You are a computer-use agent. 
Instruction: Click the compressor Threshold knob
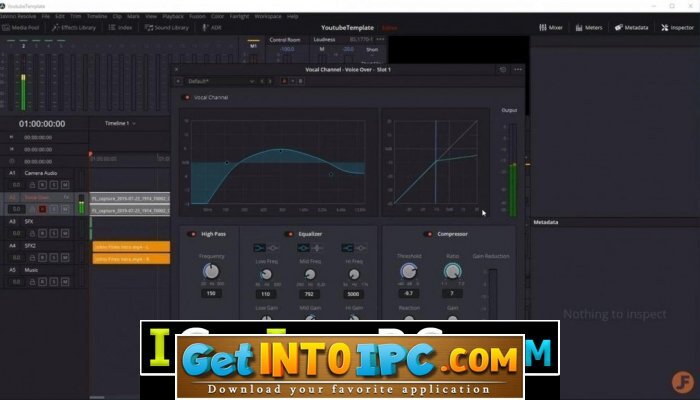[408, 271]
